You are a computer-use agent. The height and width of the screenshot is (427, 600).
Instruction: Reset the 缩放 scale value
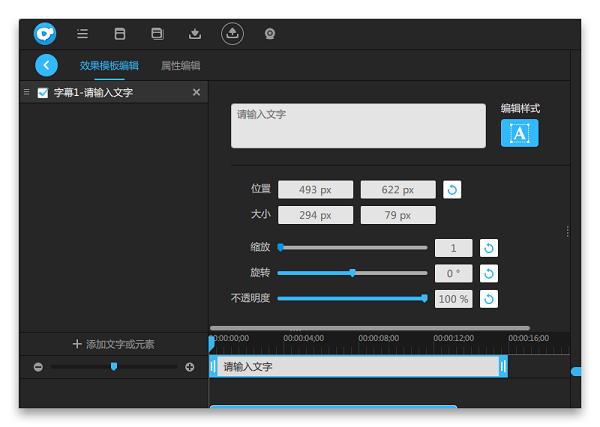tap(489, 248)
